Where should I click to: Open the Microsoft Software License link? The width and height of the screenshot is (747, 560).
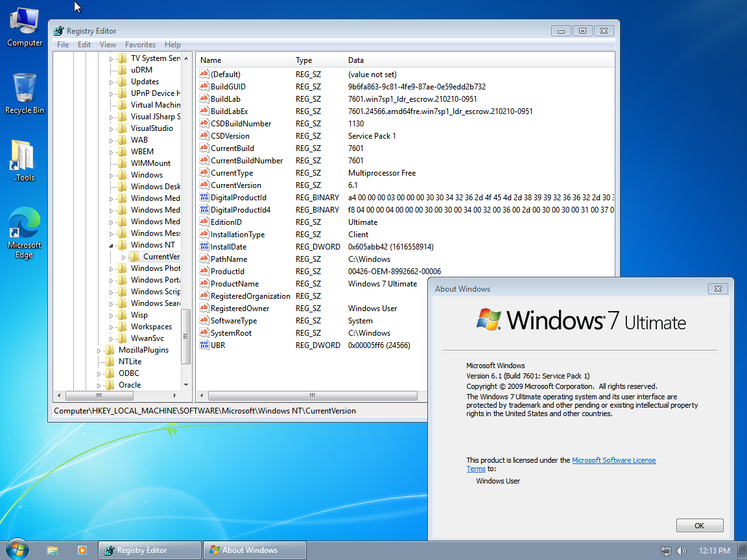coord(613,460)
